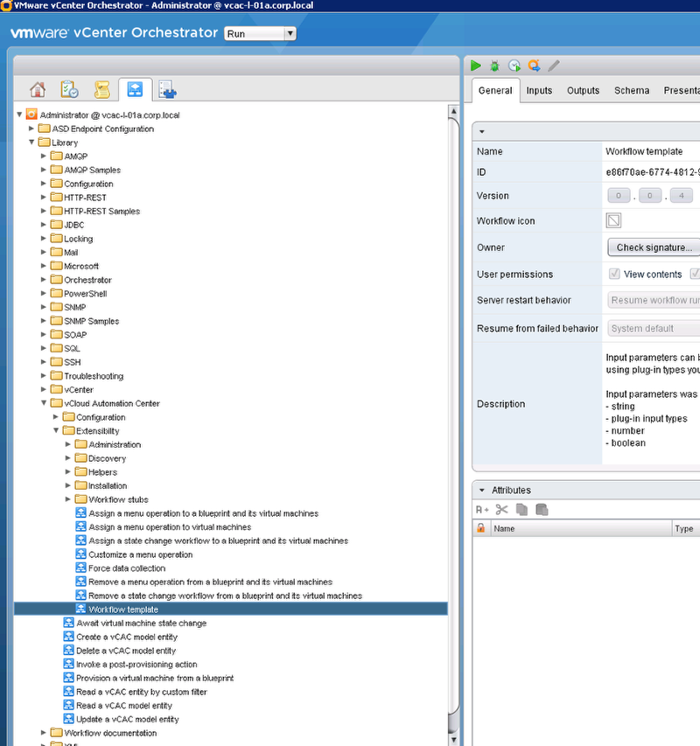Viewport: 700px width, 746px height.
Task: Switch to the Inputs tab
Action: point(539,90)
